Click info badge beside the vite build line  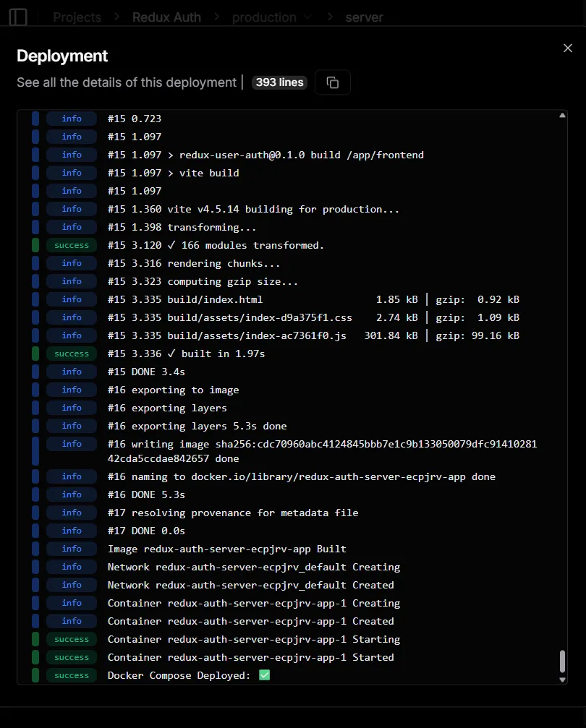pos(71,173)
